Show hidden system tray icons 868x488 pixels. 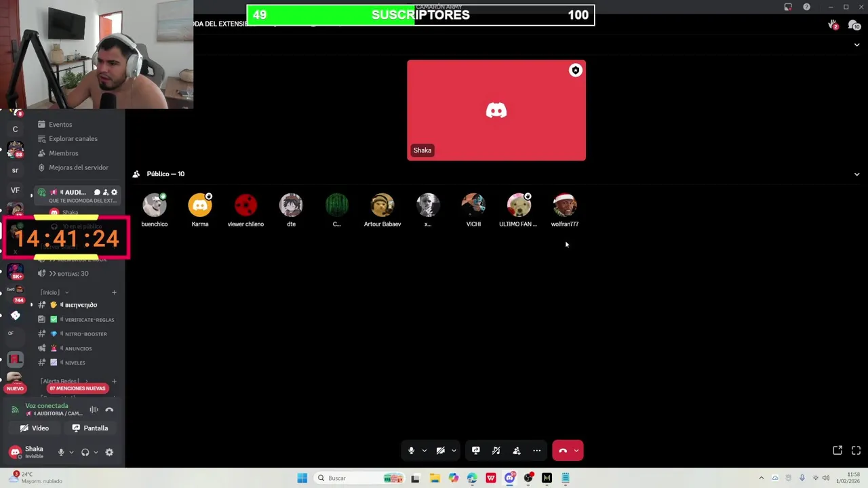(761, 479)
